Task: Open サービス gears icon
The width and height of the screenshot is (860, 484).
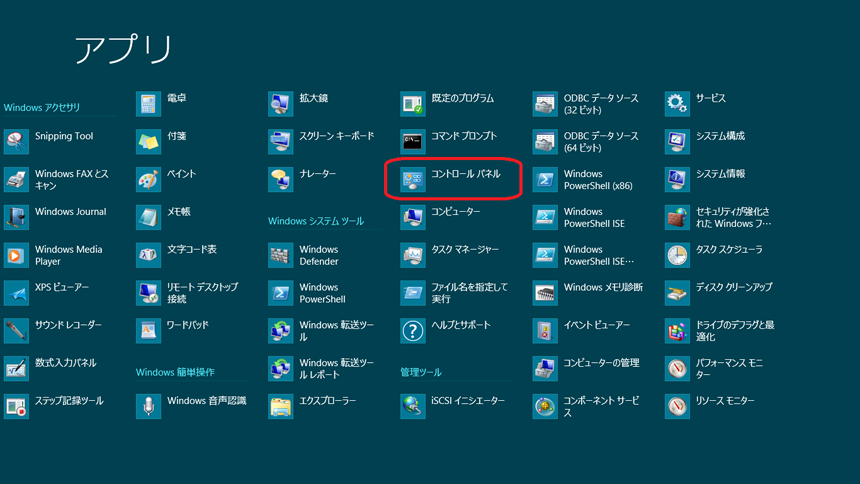Action: [677, 104]
